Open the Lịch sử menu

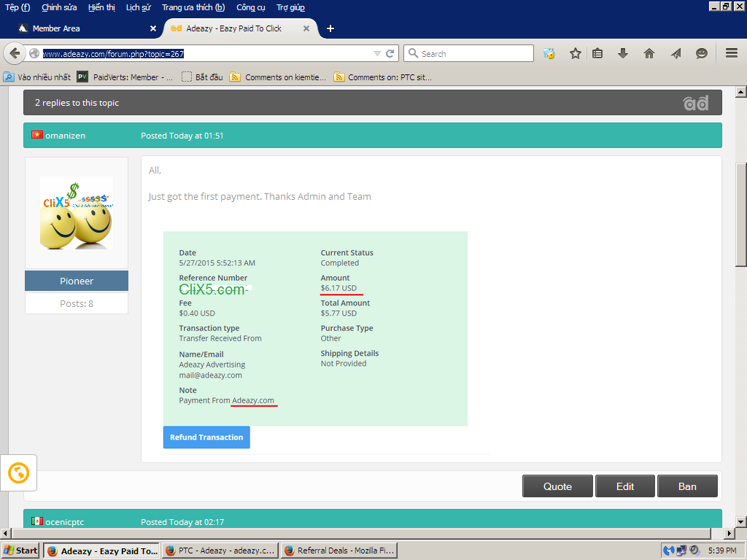[x=138, y=7]
